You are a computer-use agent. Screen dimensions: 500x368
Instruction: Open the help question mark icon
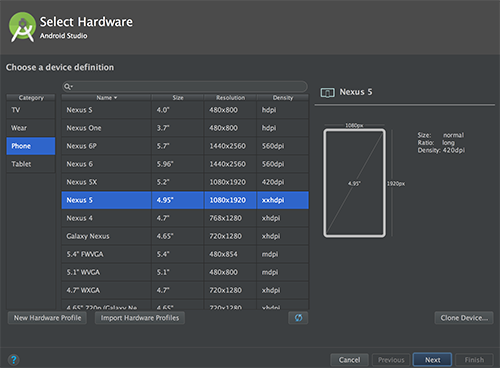tap(13, 360)
